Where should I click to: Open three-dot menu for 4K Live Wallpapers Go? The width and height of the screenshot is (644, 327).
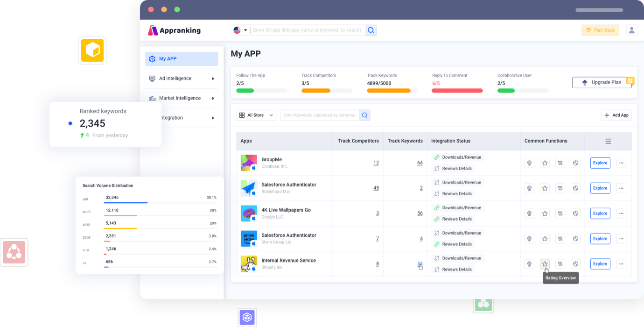point(621,213)
